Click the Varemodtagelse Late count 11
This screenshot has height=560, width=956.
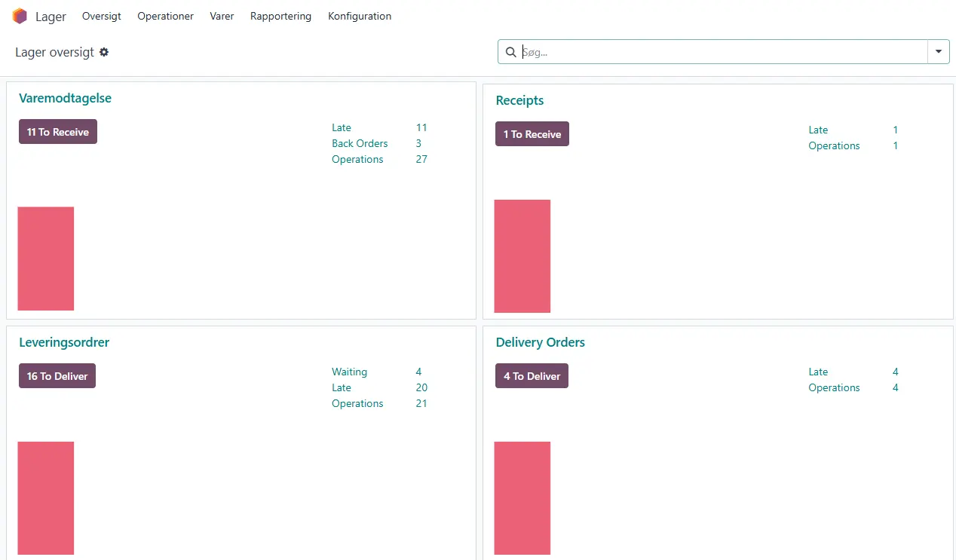[x=421, y=127]
